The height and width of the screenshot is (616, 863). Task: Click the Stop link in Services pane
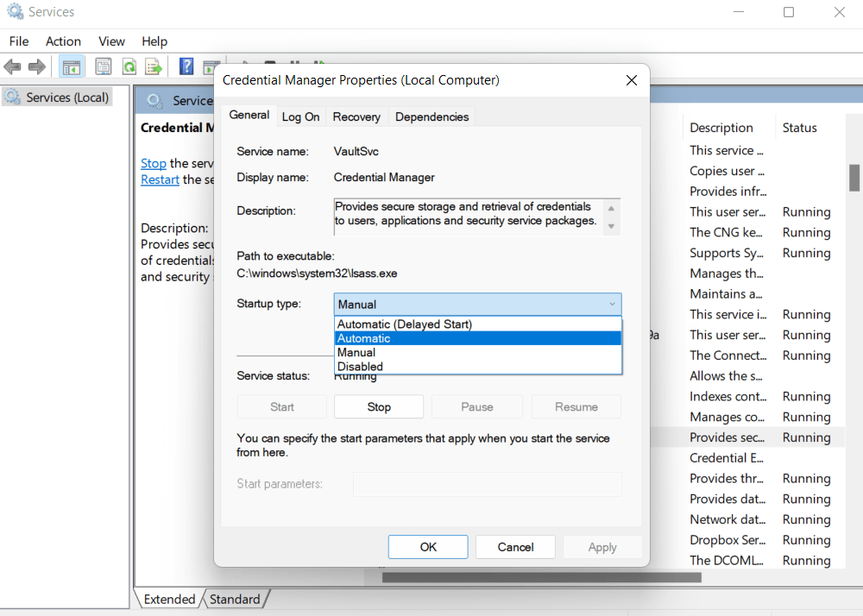pyautogui.click(x=154, y=163)
